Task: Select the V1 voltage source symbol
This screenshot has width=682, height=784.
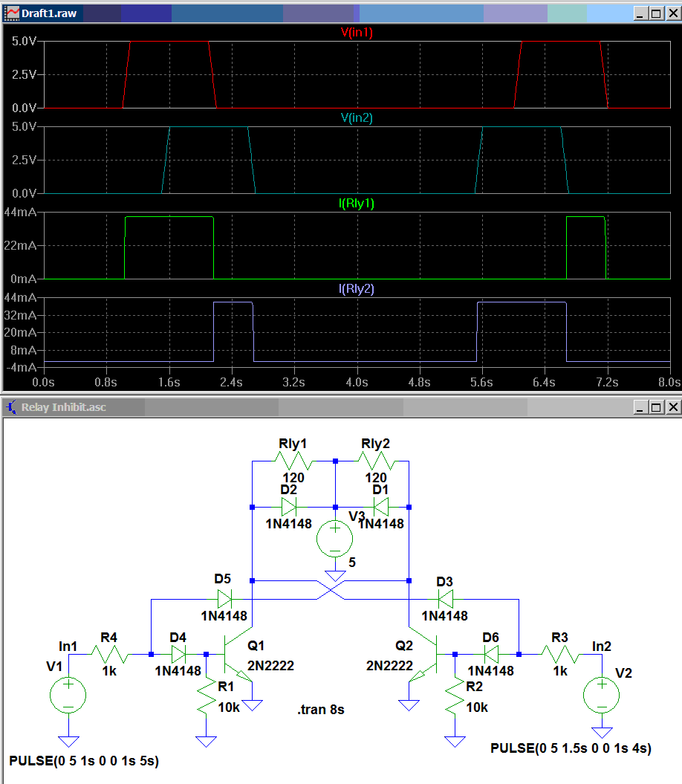Action: [68, 695]
